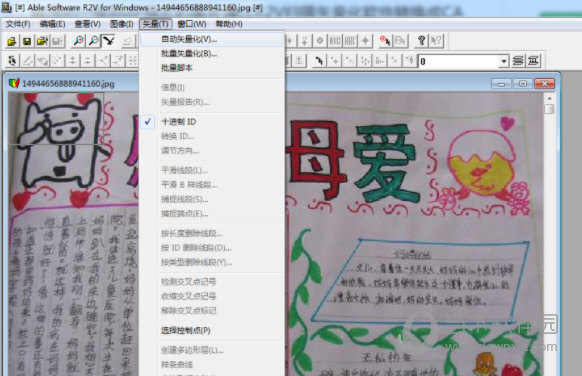Open the 帮助(H) menu
Screen dimensions: 582x376
click(229, 24)
